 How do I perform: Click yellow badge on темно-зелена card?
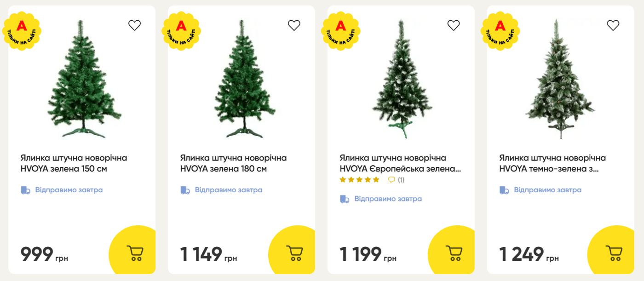(500, 31)
